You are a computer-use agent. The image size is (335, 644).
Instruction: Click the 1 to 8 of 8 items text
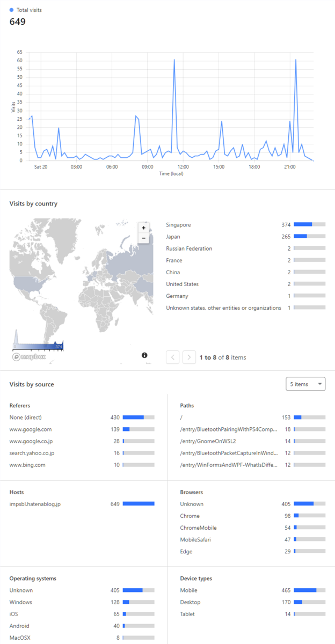[x=223, y=357]
